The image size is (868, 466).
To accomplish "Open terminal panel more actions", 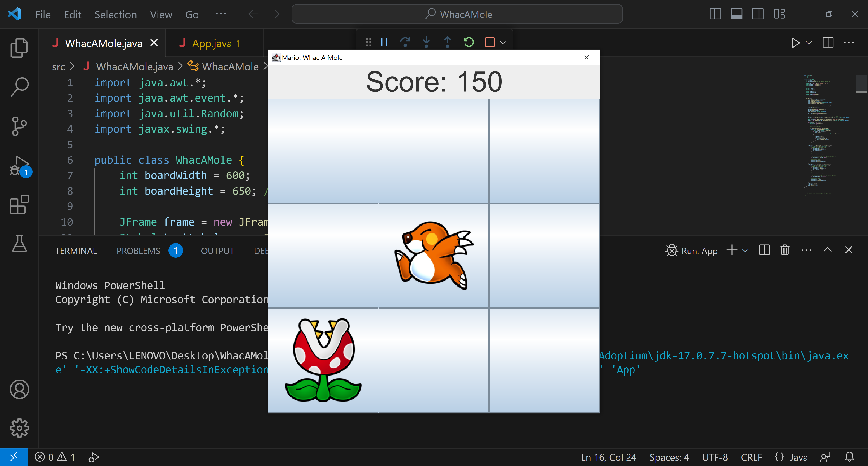I will pyautogui.click(x=806, y=250).
